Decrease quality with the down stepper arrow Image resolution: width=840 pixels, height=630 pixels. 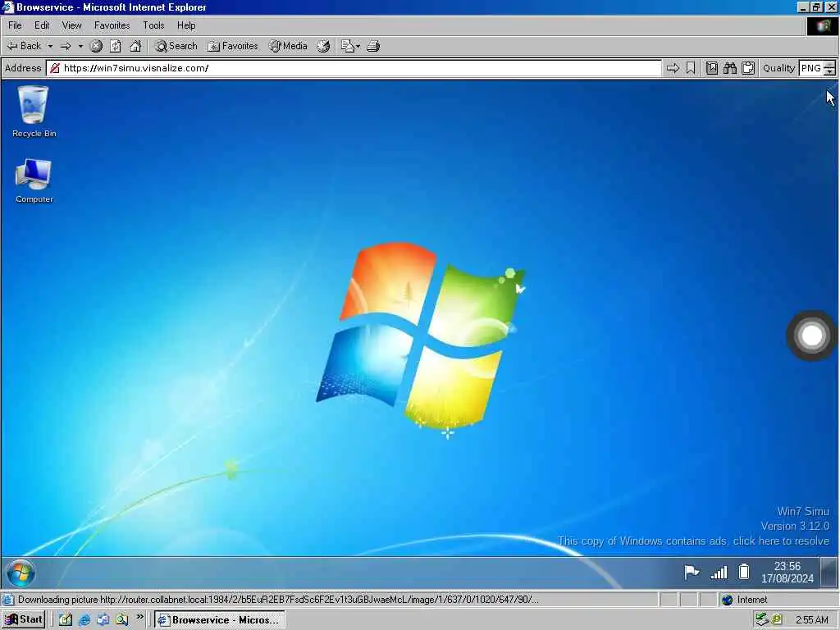pos(830,72)
